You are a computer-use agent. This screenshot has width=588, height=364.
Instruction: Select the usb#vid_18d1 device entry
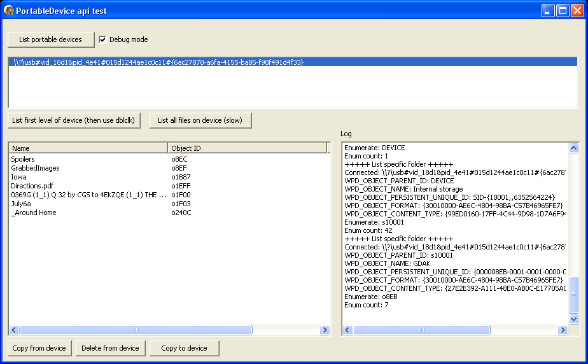293,62
